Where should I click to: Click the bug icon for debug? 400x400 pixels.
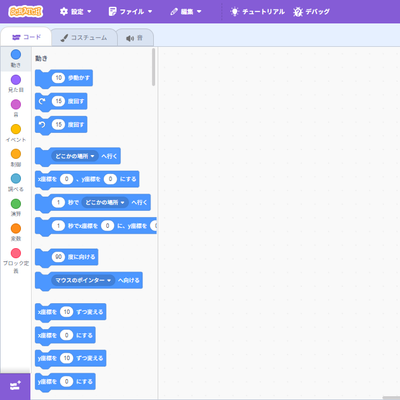pos(298,12)
